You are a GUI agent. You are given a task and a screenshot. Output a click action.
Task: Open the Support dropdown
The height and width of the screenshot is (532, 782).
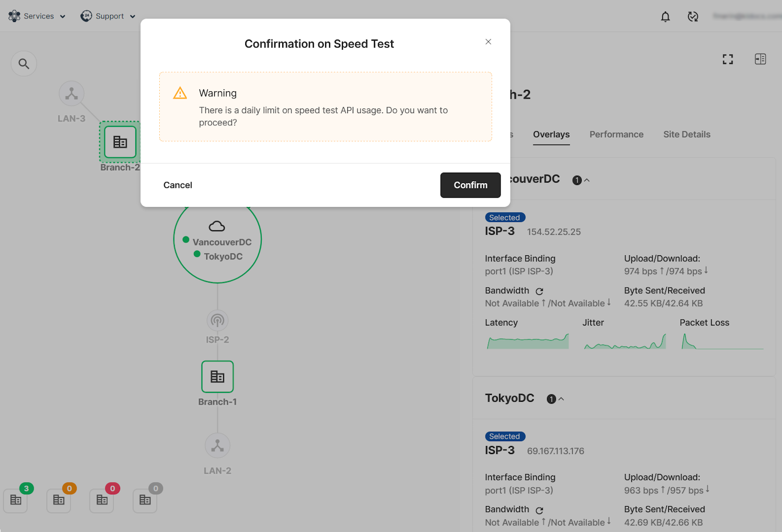coord(108,16)
